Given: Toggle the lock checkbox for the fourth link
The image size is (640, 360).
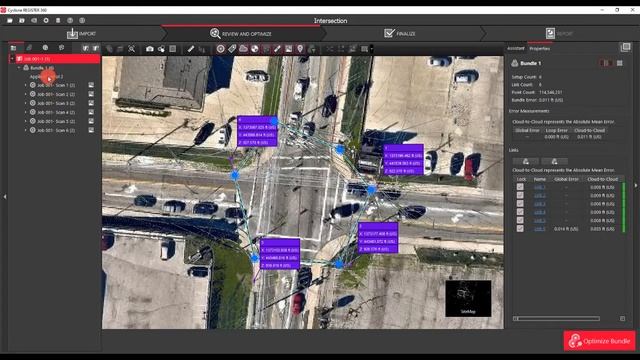Looking at the screenshot, I should tap(520, 212).
